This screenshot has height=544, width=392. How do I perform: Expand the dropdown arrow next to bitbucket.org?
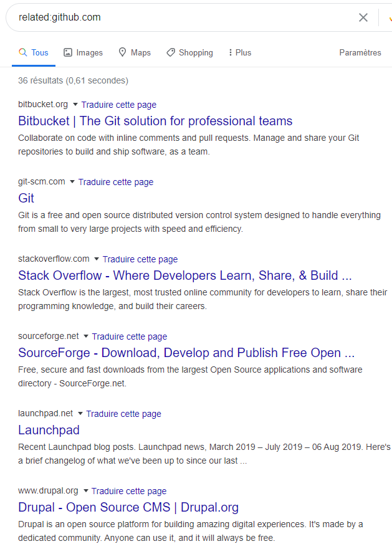click(75, 105)
